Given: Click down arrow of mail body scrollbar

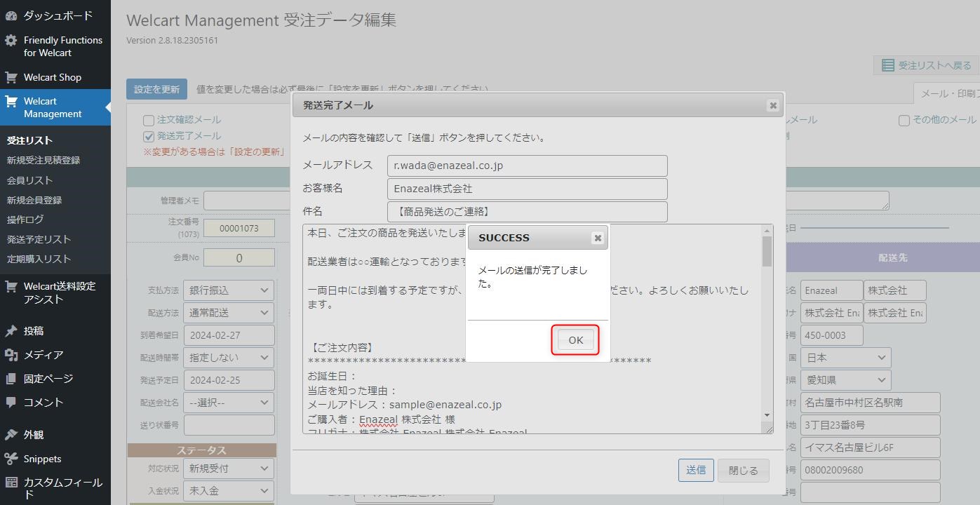Looking at the screenshot, I should pyautogui.click(x=767, y=415).
